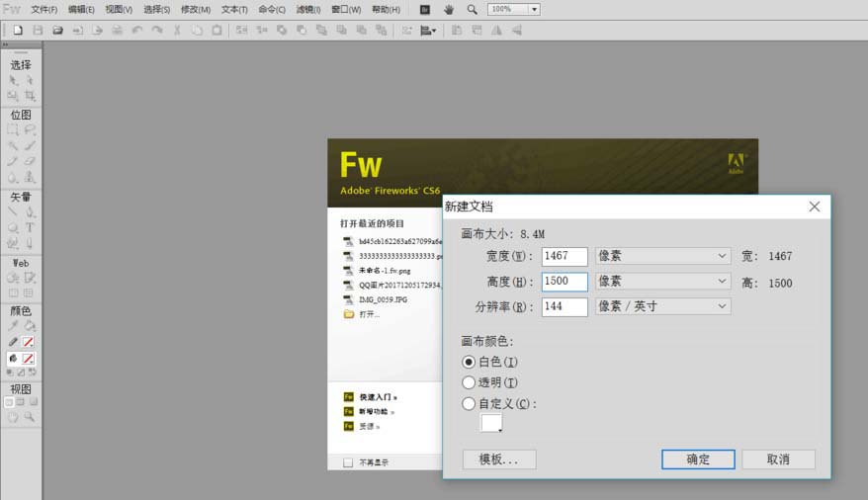Tick the 不再显示 checkbox
868x500 pixels.
click(x=348, y=462)
